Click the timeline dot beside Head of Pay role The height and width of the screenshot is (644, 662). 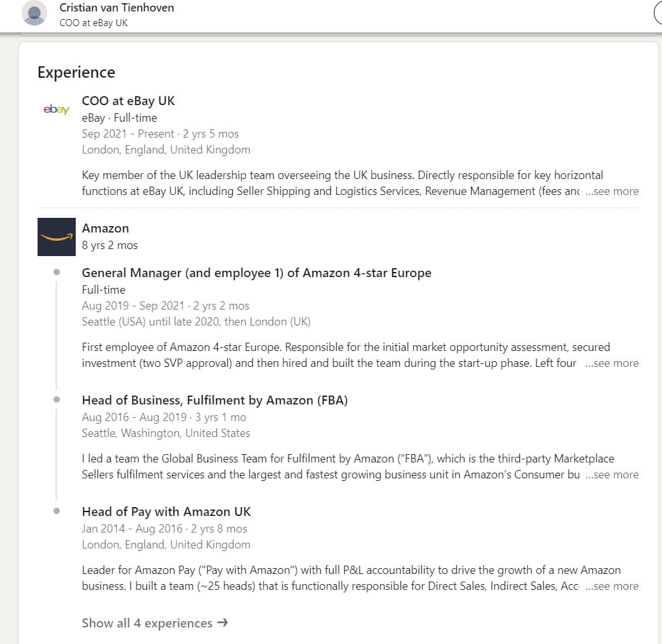pyautogui.click(x=57, y=511)
